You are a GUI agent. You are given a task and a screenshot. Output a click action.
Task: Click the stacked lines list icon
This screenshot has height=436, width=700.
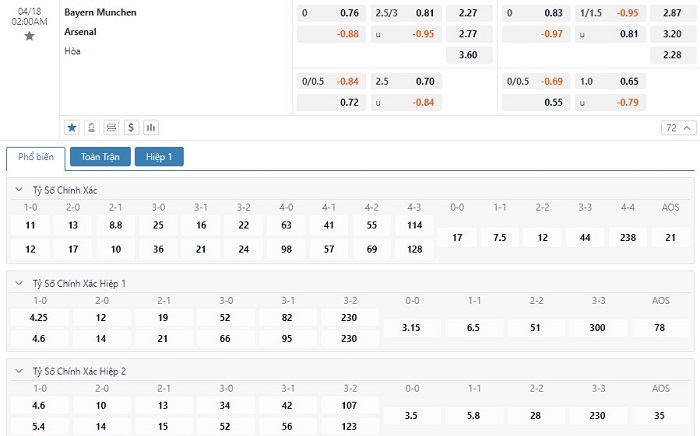tap(111, 128)
